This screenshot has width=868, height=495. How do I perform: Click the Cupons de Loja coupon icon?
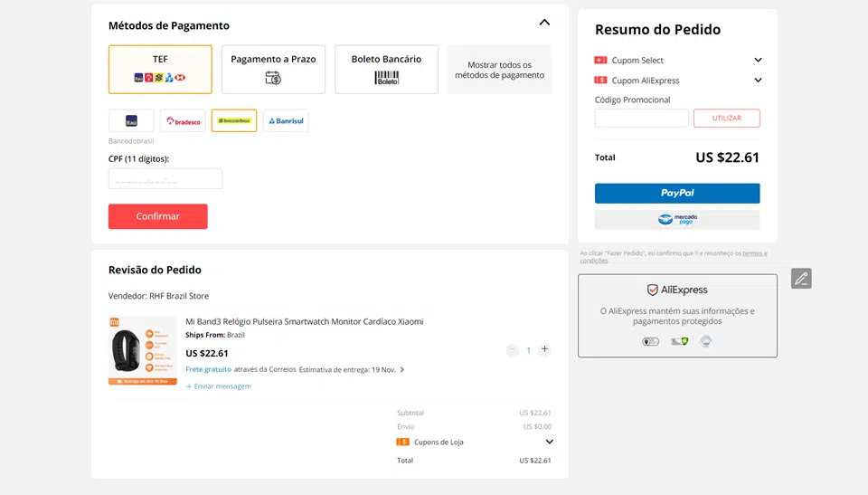[402, 442]
